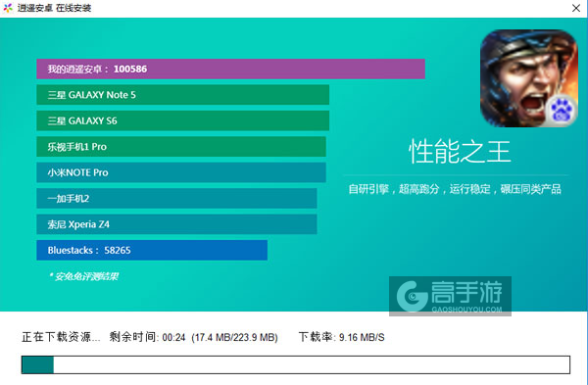Select the 一加手机2 bar

tap(176, 198)
